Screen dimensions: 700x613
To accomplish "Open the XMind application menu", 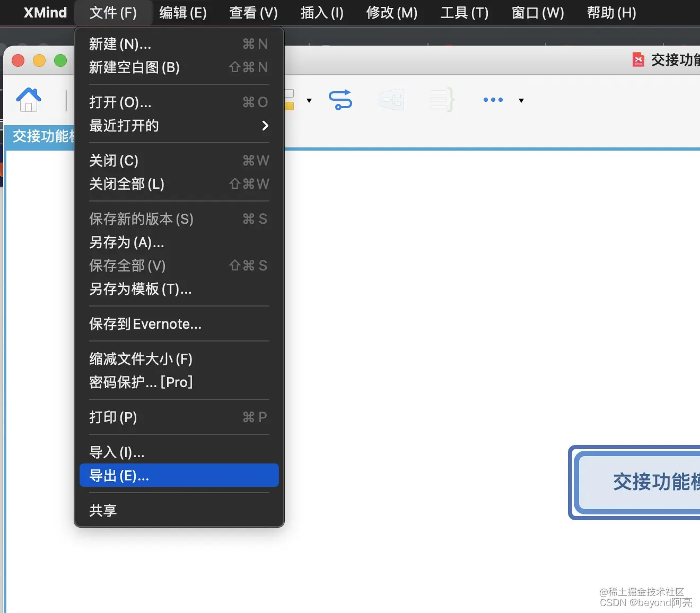I will click(45, 13).
